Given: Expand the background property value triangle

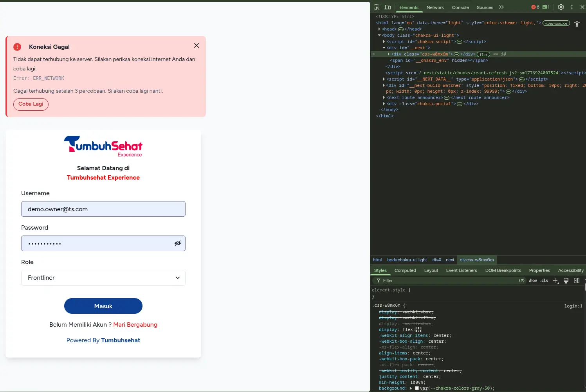Looking at the screenshot, I should coord(411,388).
